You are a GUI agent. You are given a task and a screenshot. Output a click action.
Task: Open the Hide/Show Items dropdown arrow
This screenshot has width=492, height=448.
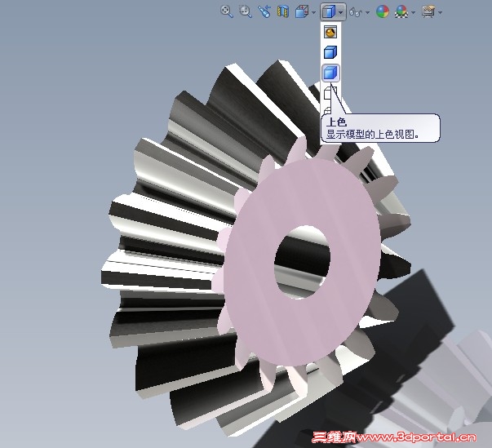[367, 12]
